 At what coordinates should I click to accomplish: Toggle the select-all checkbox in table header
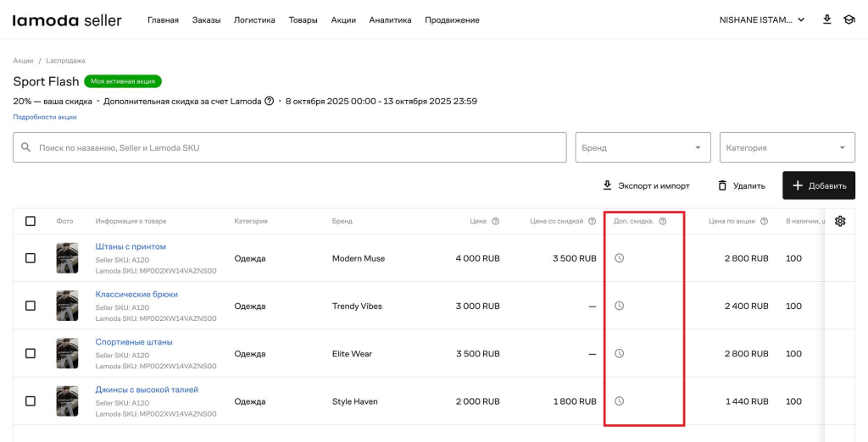pyautogui.click(x=31, y=221)
